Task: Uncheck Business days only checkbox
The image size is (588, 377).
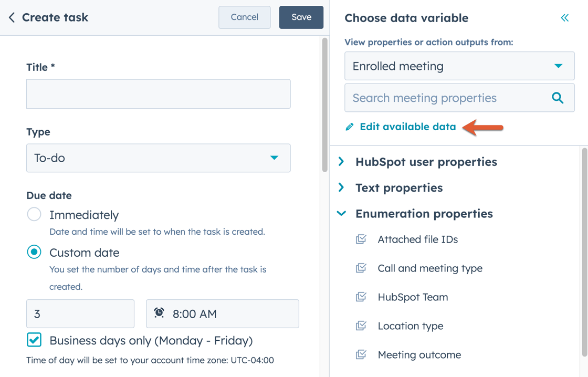Action: [34, 341]
